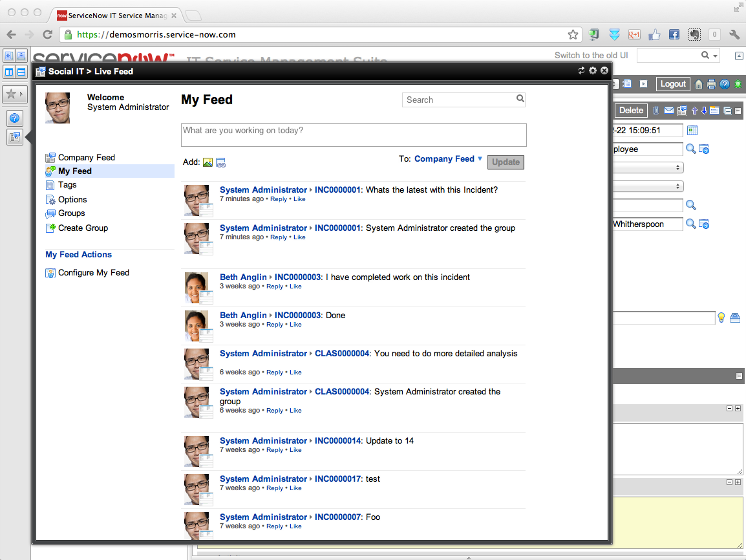Click the Logout button
746x560 pixels.
[673, 84]
